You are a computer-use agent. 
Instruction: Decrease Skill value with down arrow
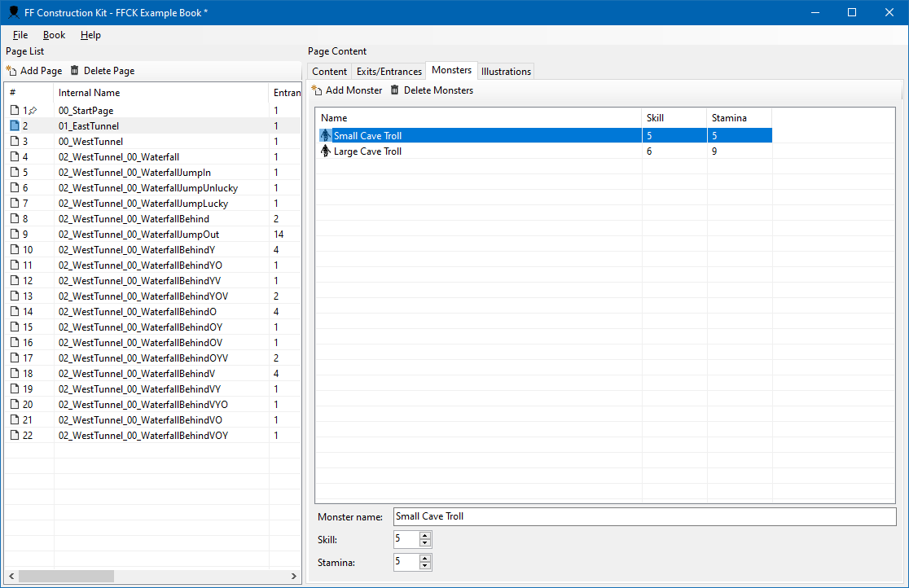click(424, 543)
